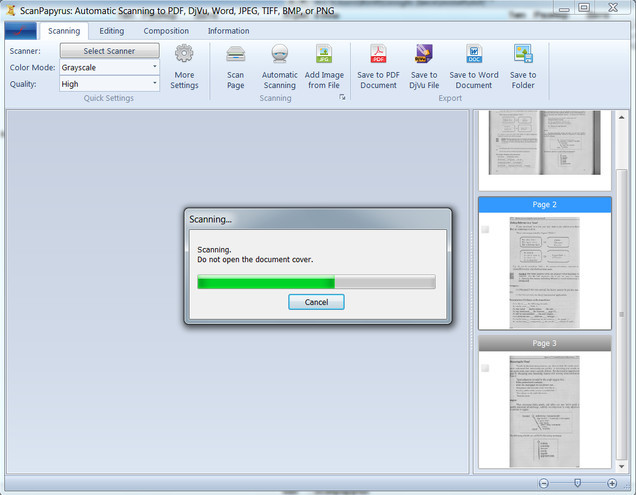The image size is (636, 495).
Task: Open the Color Mode Grayscale dropdown
Action: click(x=110, y=67)
